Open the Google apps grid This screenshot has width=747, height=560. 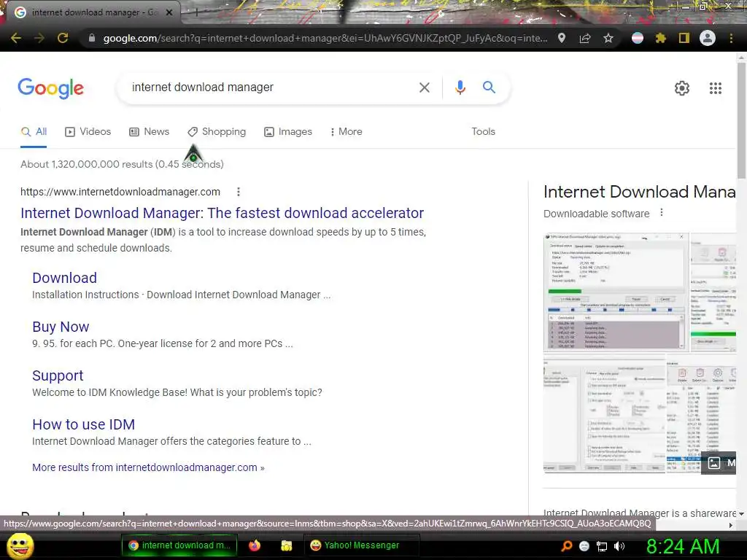(x=715, y=88)
